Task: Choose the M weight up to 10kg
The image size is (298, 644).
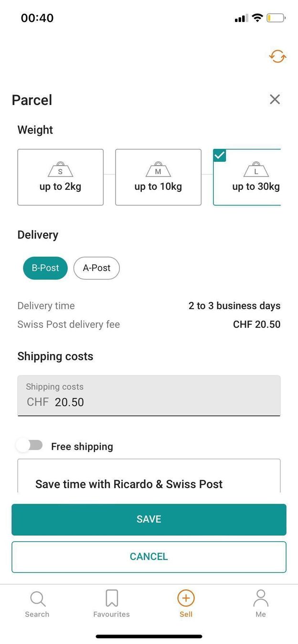Action: point(158,177)
